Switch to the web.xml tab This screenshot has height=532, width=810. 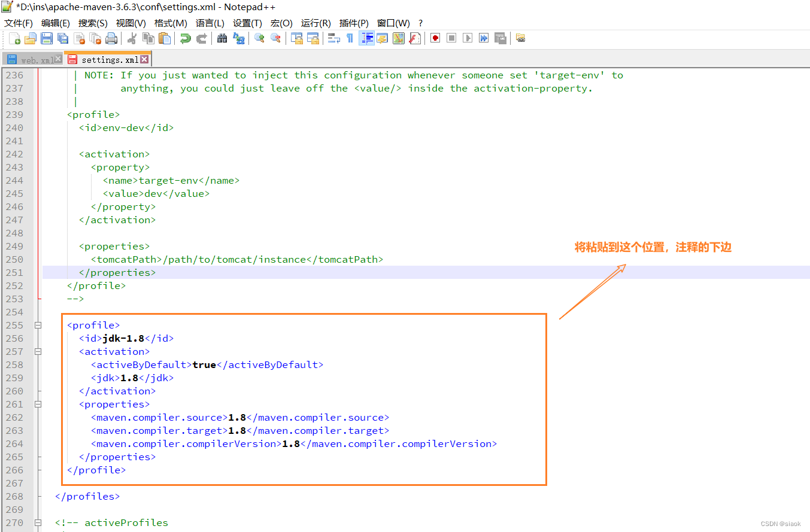coord(33,60)
